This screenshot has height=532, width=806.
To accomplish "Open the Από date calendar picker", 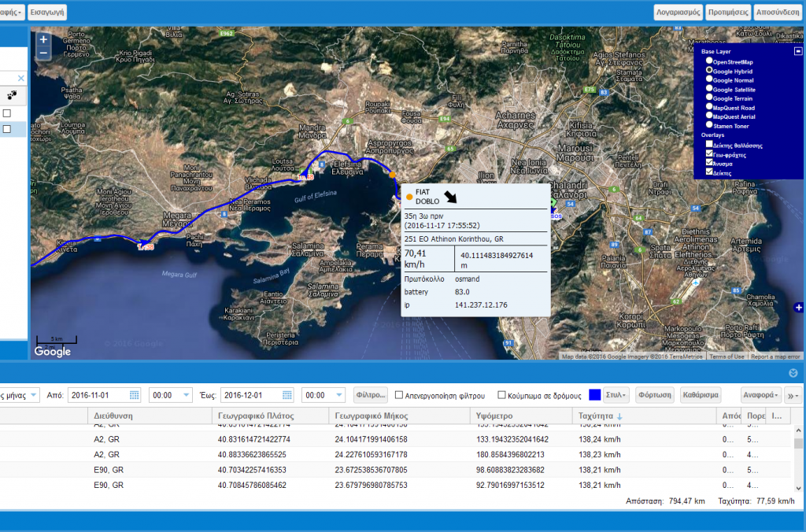I will coord(134,395).
